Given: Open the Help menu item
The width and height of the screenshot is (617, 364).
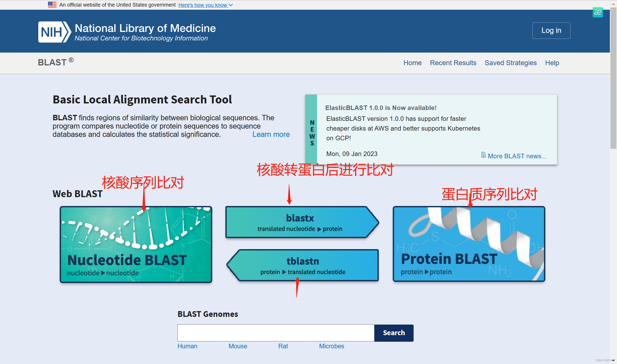Looking at the screenshot, I should click(x=552, y=63).
